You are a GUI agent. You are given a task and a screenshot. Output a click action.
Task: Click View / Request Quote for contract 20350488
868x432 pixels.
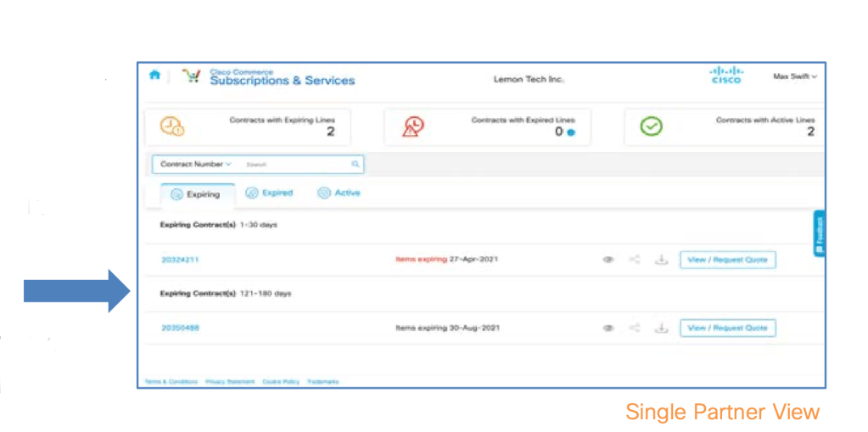[x=727, y=328]
